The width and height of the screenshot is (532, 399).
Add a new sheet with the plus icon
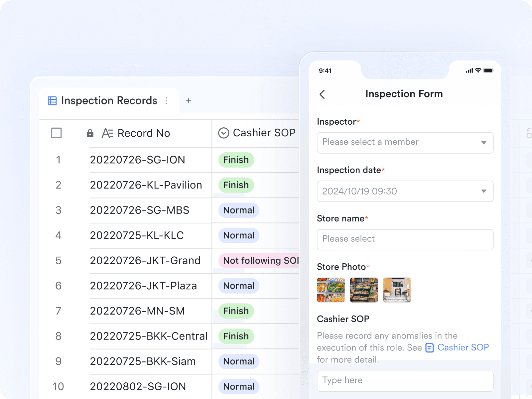188,101
